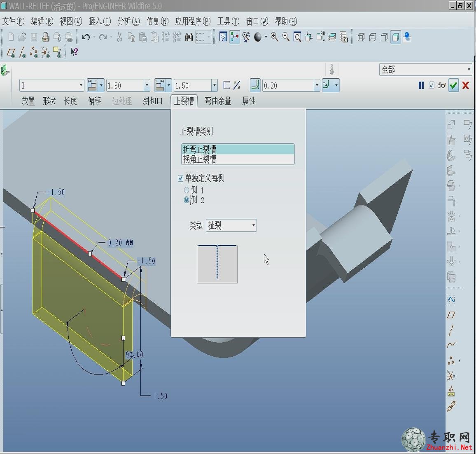
Task: Open radius dimension side dropdown arrow
Action: [336, 85]
